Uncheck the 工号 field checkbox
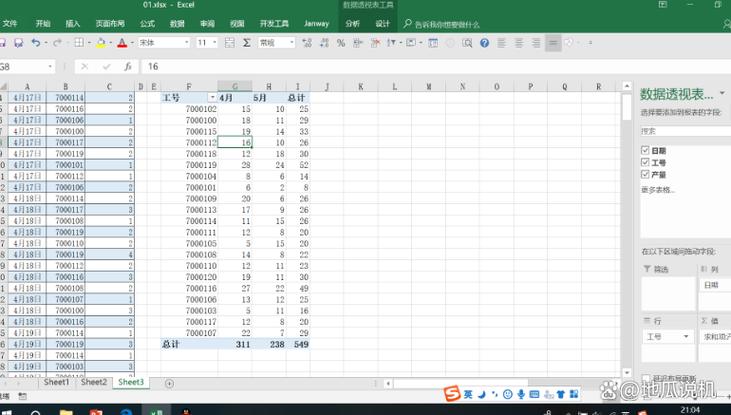The width and height of the screenshot is (731, 415). 645,162
